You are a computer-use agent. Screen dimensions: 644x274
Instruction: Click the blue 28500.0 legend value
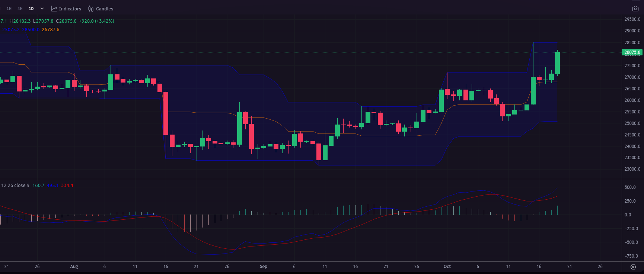(31, 30)
